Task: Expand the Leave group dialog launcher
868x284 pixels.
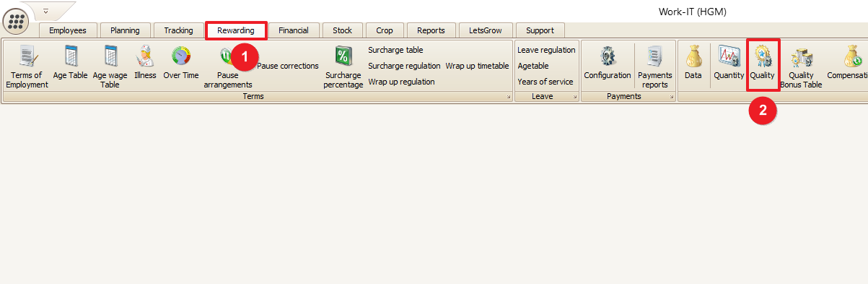Action: point(574,97)
